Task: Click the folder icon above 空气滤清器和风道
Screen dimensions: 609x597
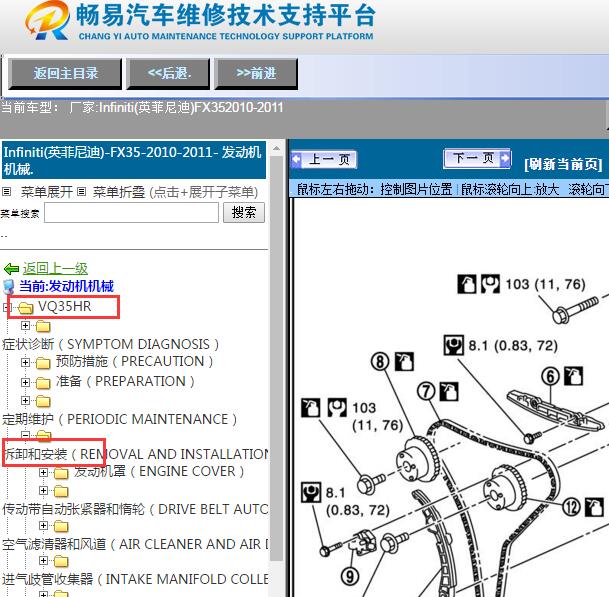Action: [61, 527]
